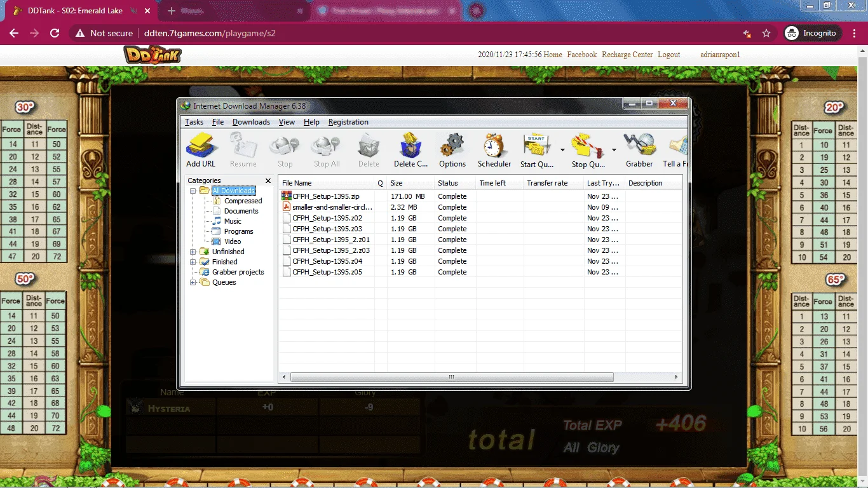Click the Logout link on DDTank page
Viewport: 868px width, 488px height.
(668, 55)
